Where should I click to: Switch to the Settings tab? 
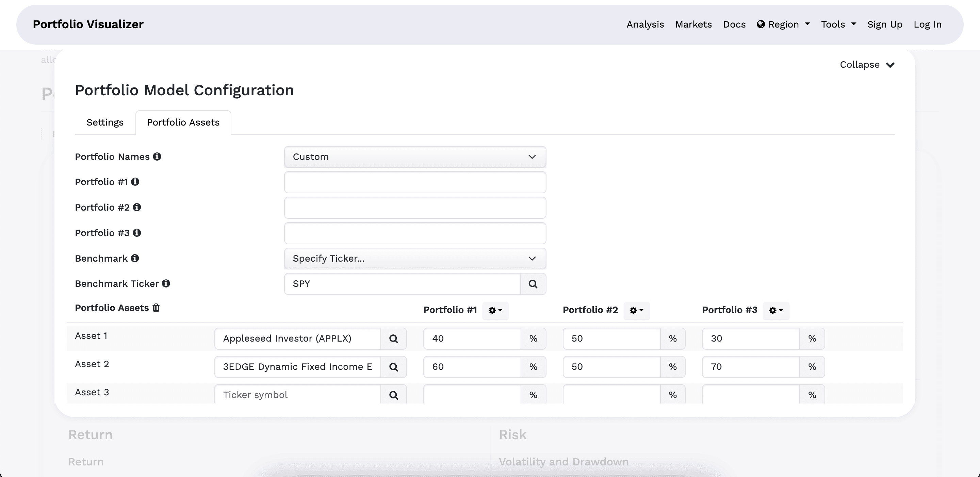[105, 122]
